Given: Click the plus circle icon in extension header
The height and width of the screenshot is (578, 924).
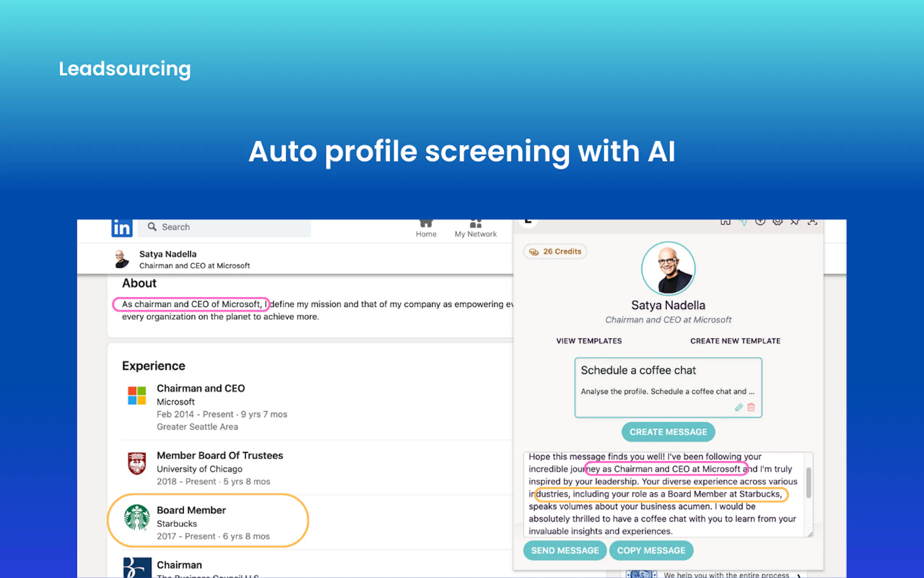Looking at the screenshot, I should (760, 222).
